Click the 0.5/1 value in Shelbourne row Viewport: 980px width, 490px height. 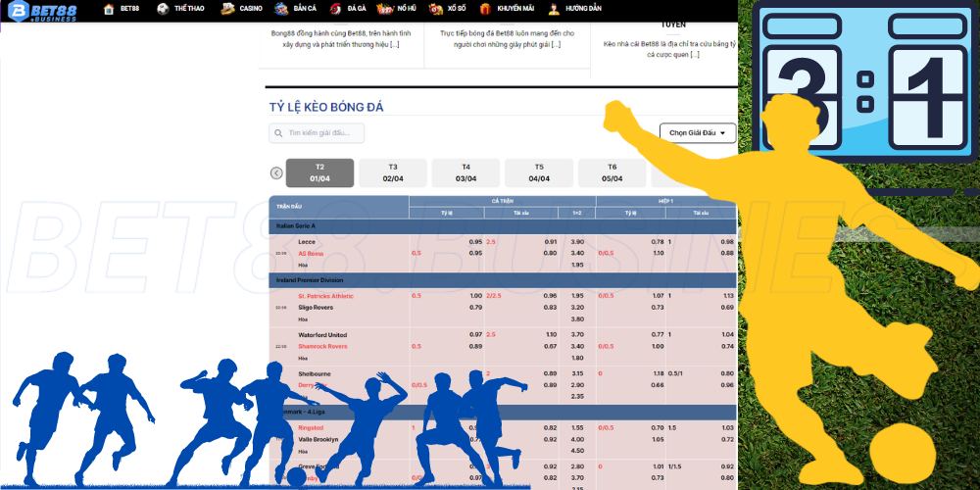click(x=675, y=373)
